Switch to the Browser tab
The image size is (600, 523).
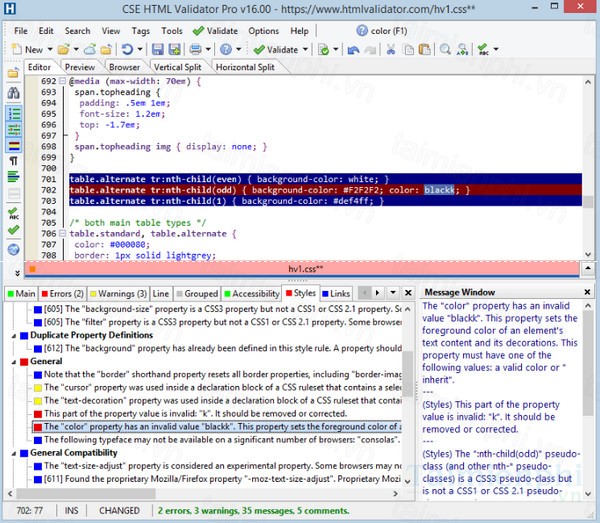coord(124,67)
